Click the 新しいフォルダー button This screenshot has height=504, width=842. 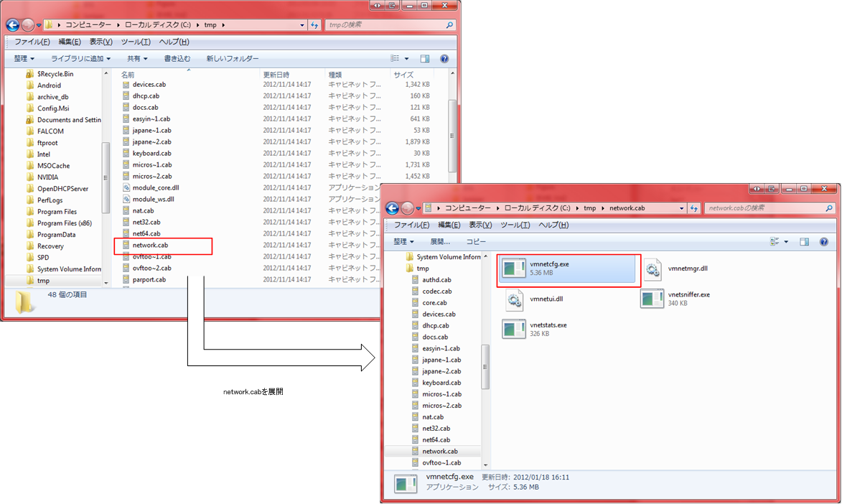pos(232,59)
